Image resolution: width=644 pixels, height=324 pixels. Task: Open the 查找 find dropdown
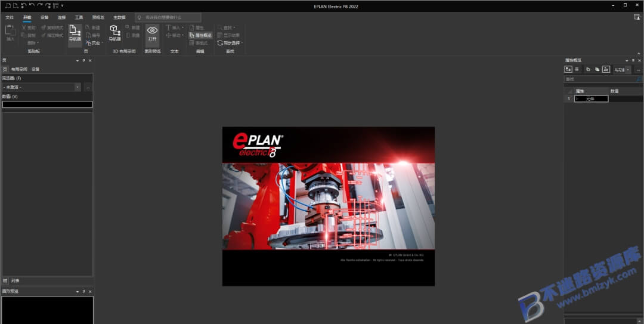tap(227, 27)
